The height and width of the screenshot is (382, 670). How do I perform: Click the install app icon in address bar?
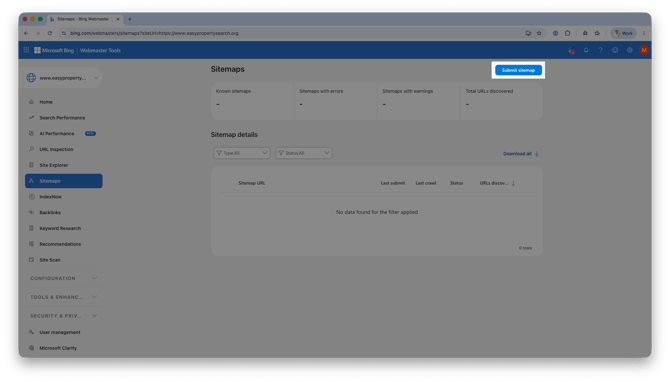tap(528, 33)
